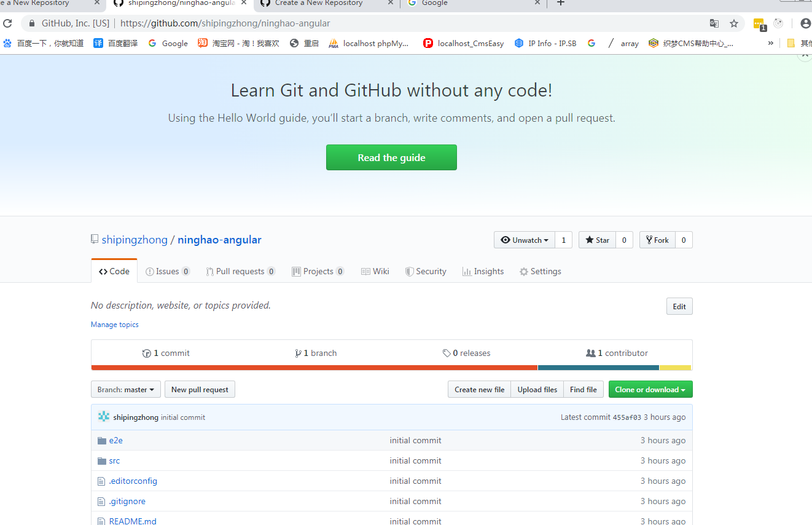This screenshot has height=525, width=812.
Task: Open the IP Info - IP.SB bookmark
Action: 545,43
